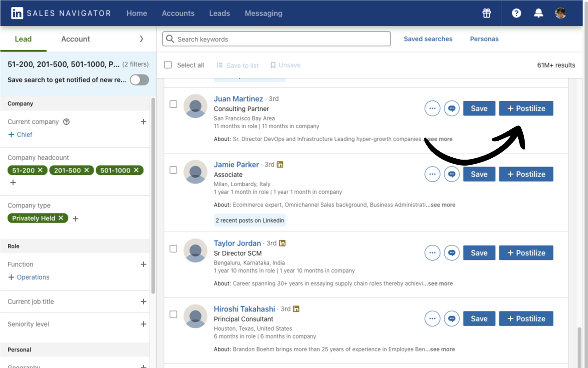The image size is (588, 368).
Task: Open more options for Jamie Parker
Action: [432, 174]
